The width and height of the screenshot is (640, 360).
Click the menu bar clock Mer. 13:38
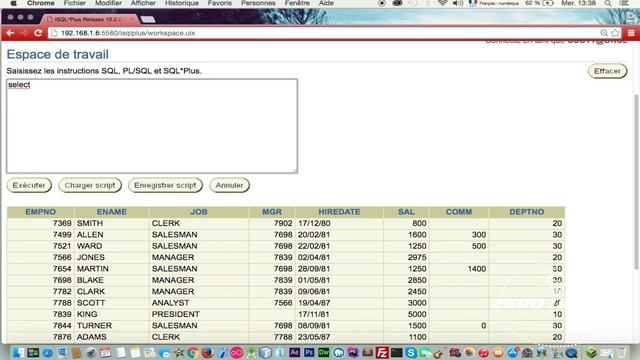[578, 3]
